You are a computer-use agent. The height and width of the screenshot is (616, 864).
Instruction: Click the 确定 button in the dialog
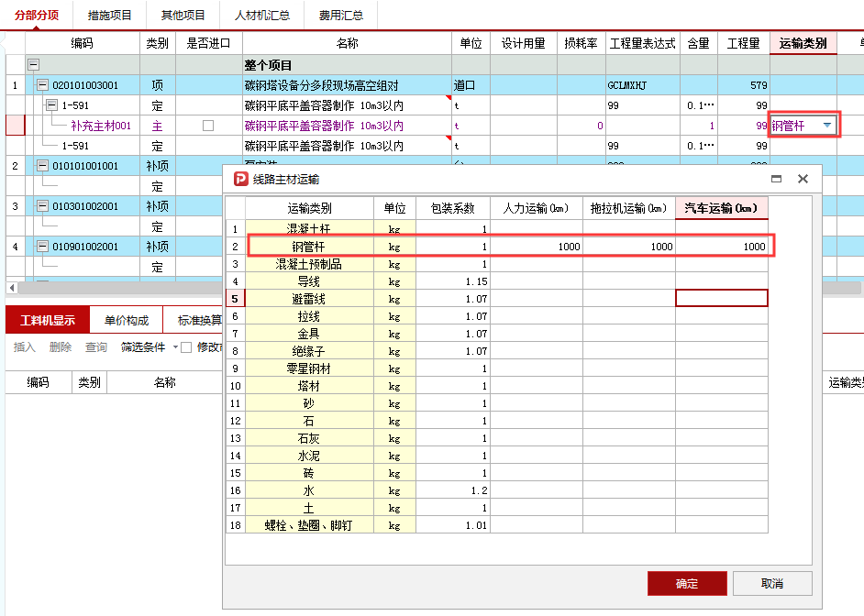pyautogui.click(x=686, y=583)
